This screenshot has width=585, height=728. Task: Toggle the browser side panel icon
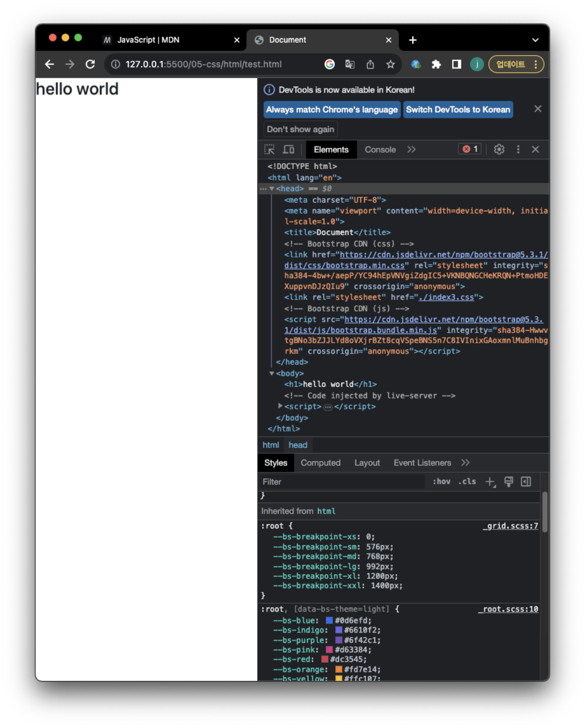(456, 64)
